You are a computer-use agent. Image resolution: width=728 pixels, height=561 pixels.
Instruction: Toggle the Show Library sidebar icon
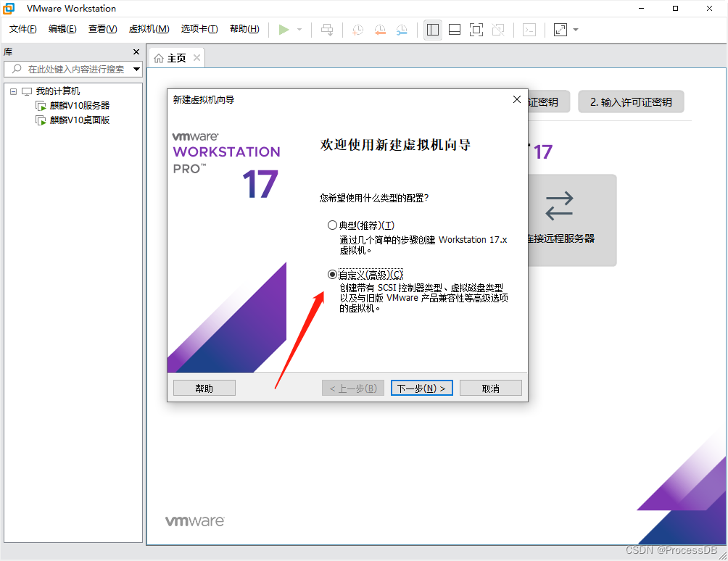(x=433, y=30)
